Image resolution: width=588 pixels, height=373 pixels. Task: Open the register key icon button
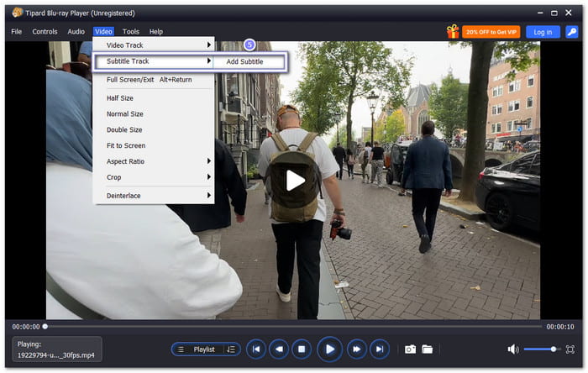click(571, 32)
